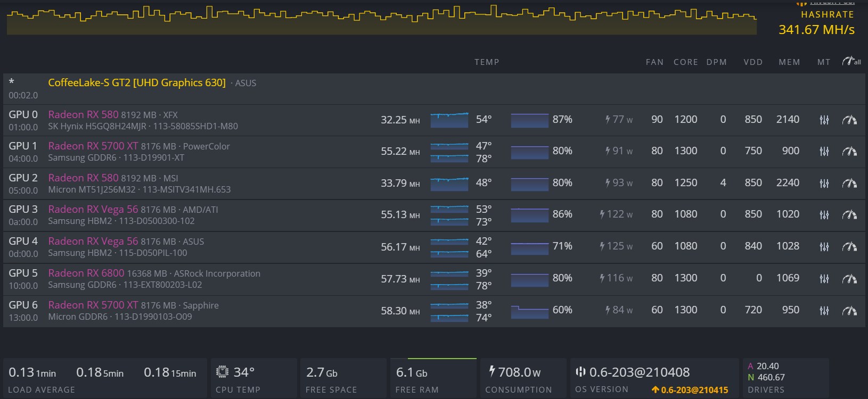Click the yellow hashrate history chart

click(381, 21)
